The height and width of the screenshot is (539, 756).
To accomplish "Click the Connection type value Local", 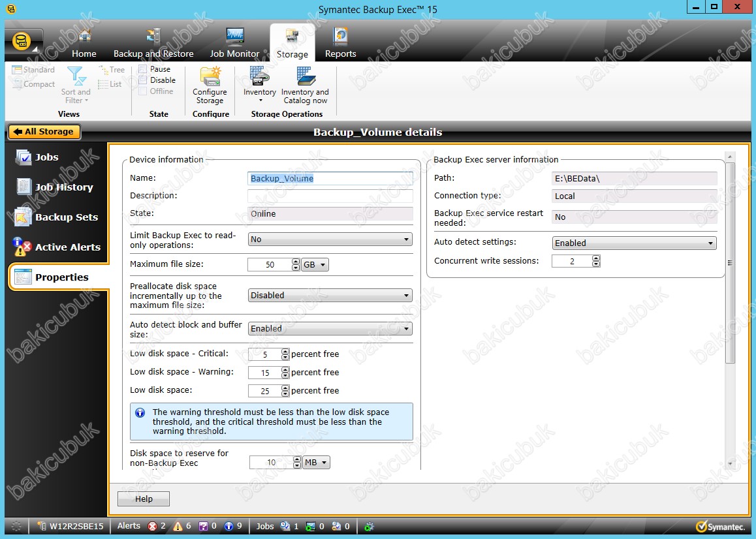I will coord(634,196).
